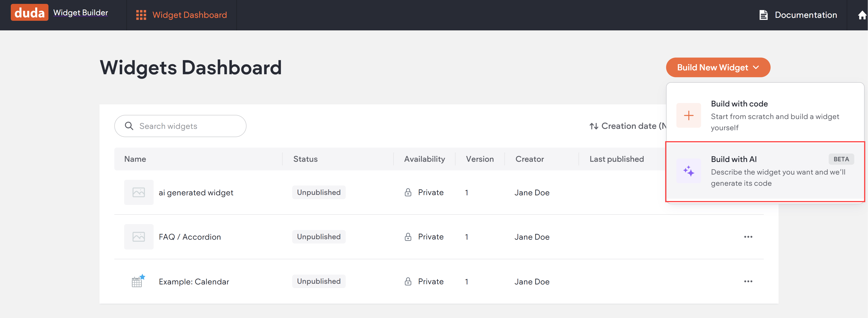Open the Creation date sort dropdown

(x=627, y=126)
